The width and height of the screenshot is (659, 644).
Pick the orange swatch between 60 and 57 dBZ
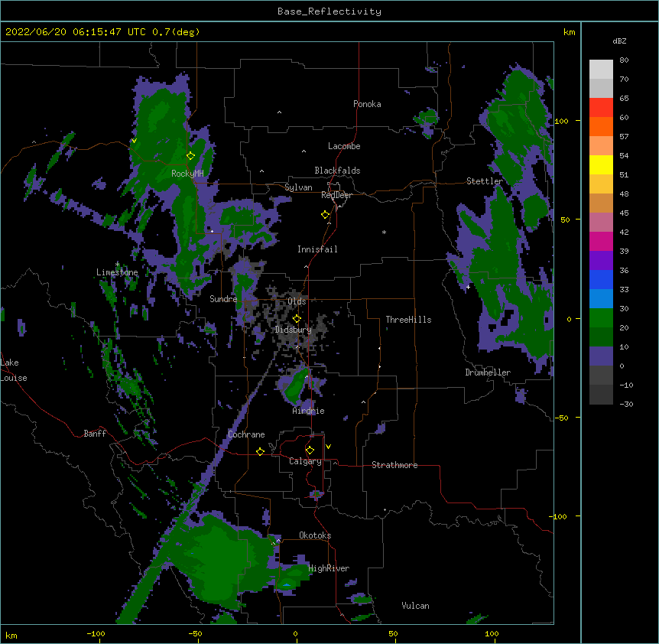(601, 126)
